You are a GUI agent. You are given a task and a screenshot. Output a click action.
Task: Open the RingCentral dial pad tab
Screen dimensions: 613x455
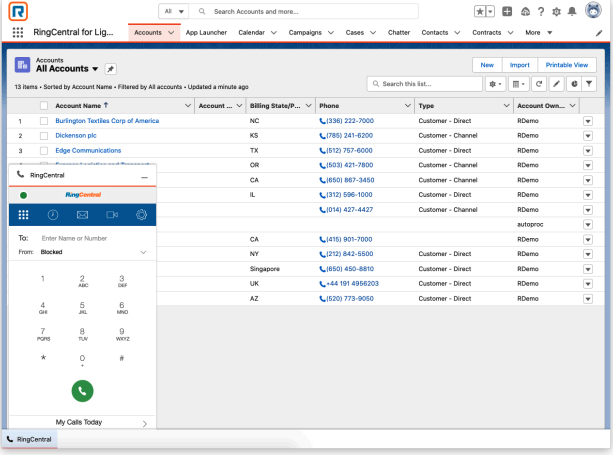point(23,215)
